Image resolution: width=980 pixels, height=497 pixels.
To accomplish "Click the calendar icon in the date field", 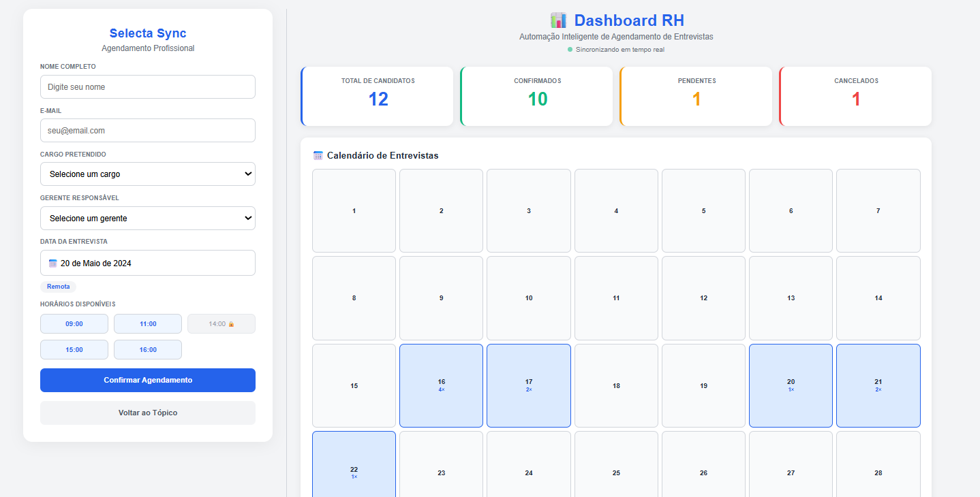I will 53,263.
